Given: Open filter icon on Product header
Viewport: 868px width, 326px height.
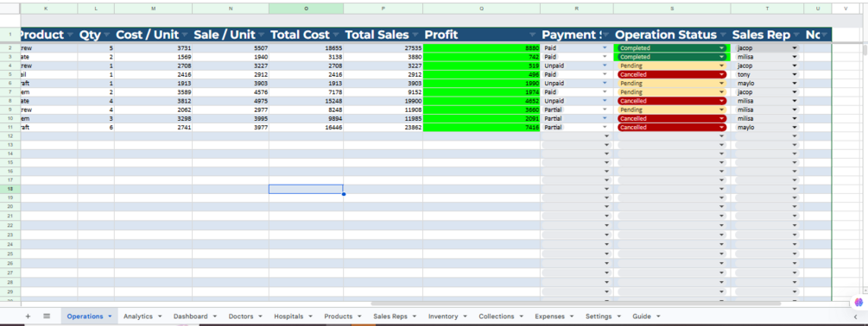Looking at the screenshot, I should tap(70, 34).
